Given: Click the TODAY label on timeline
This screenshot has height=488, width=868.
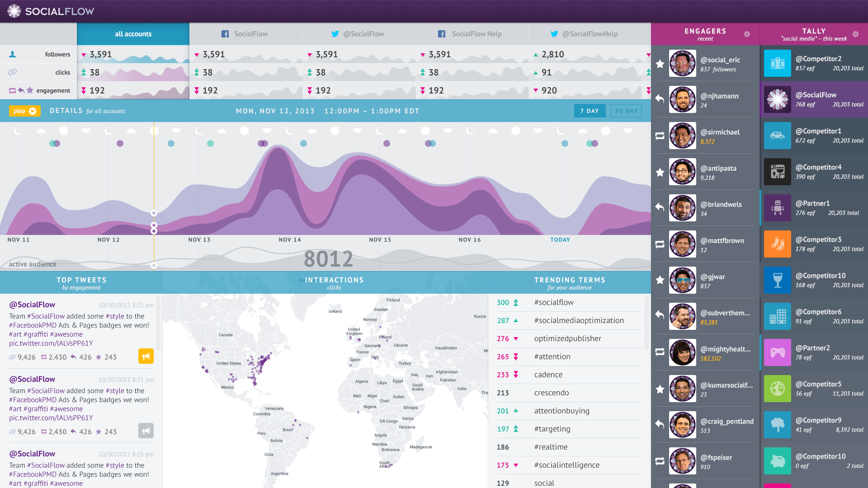Looking at the screenshot, I should (560, 240).
